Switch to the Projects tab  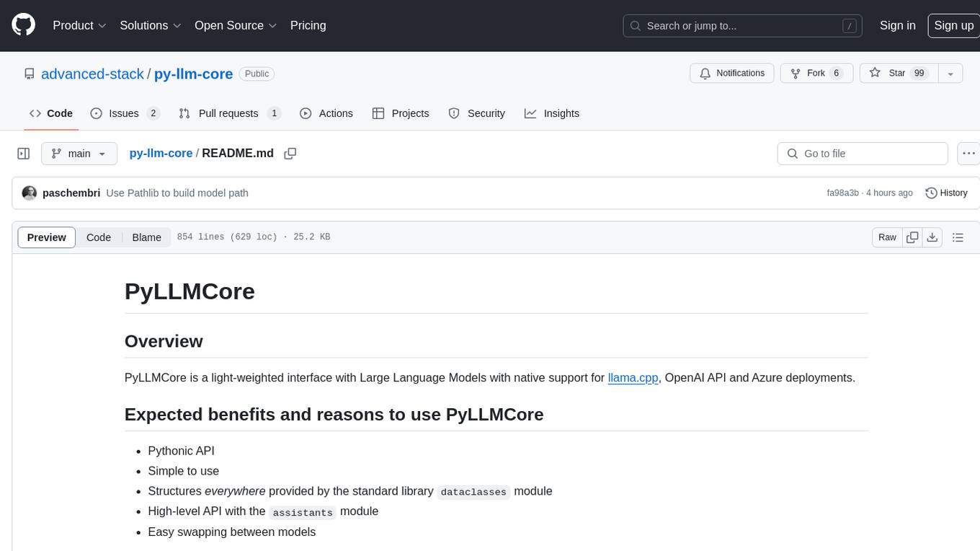click(401, 113)
